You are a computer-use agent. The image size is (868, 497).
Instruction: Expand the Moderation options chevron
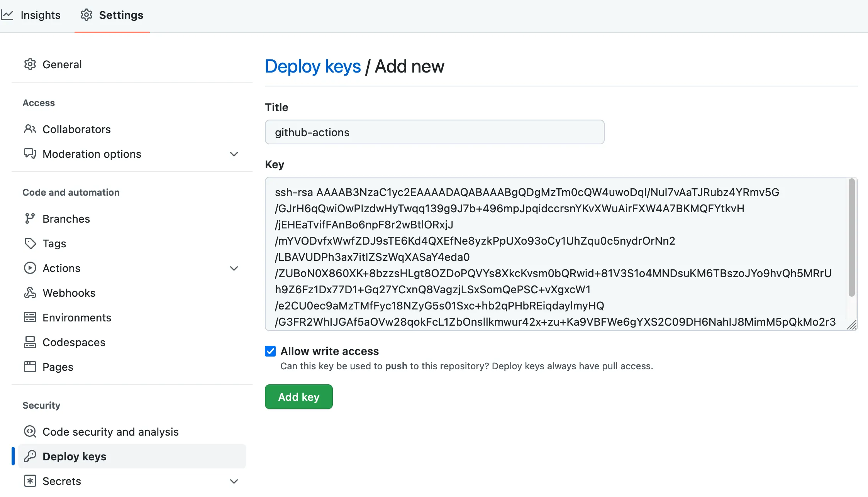(x=234, y=154)
